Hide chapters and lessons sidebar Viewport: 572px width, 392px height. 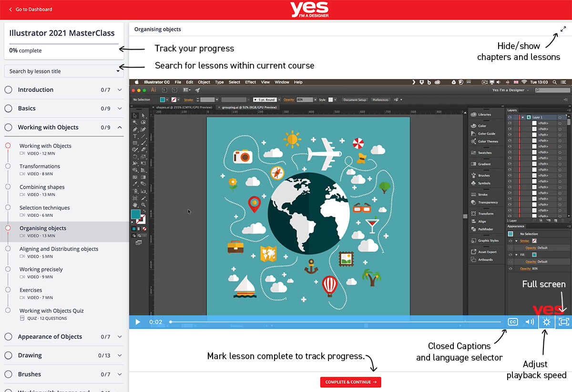coord(563,29)
